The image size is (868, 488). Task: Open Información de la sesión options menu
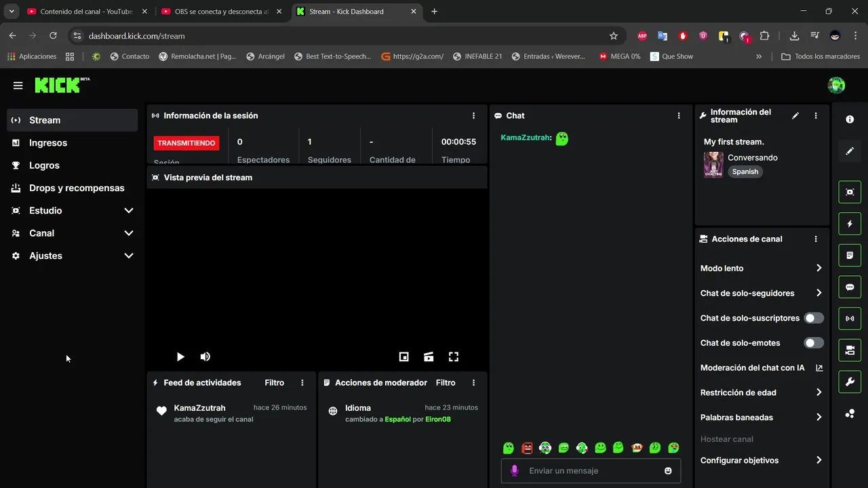473,116
